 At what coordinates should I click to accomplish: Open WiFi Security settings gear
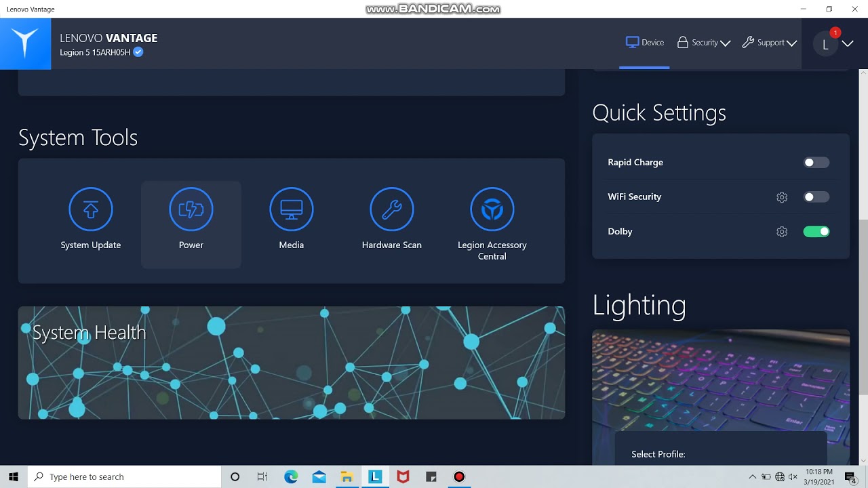782,197
